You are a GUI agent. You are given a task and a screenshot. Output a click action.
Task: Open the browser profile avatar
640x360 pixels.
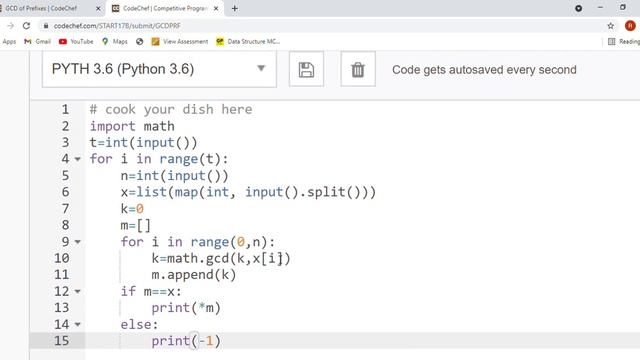pos(630,26)
